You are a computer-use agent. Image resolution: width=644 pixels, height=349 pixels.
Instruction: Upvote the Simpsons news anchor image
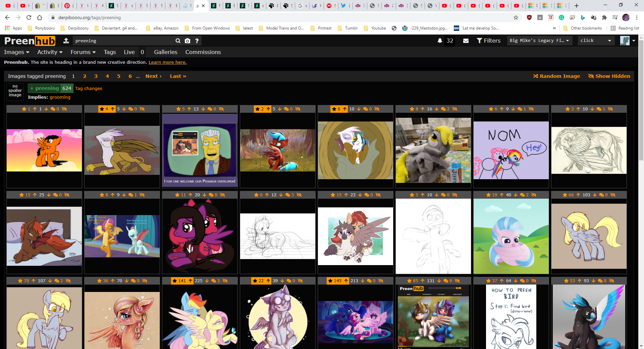189,109
